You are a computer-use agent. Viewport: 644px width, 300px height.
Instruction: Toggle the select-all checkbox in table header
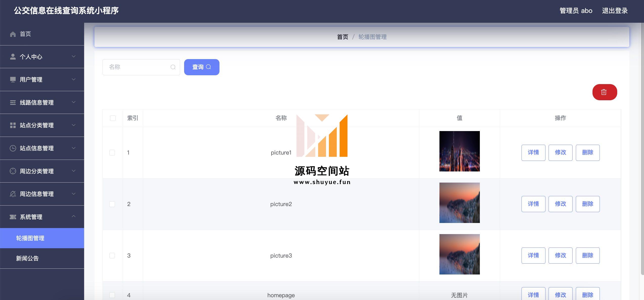[x=113, y=118]
